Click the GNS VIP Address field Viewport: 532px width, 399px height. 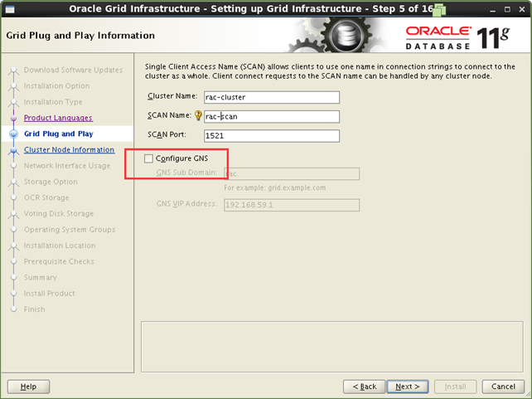(292, 205)
